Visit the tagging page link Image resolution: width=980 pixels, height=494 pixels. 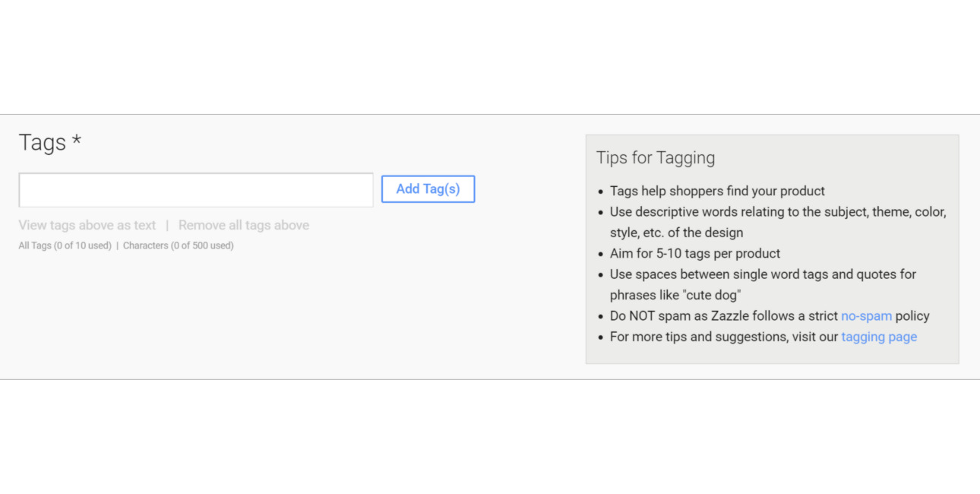878,337
